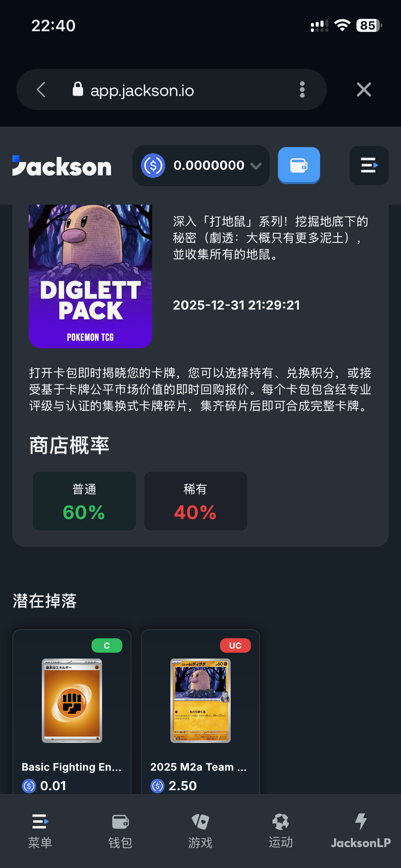The image size is (401, 868).
Task: Go back with browser back arrow
Action: click(41, 90)
